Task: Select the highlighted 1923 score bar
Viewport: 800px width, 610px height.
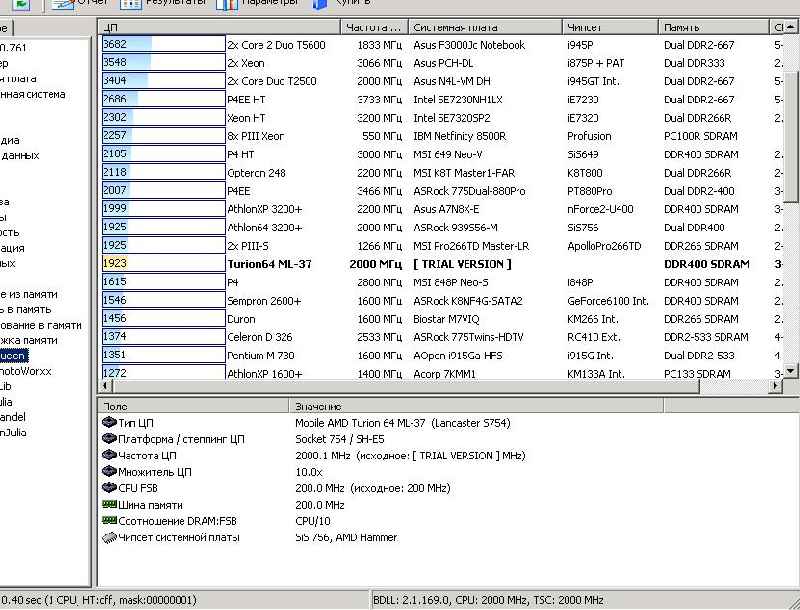Action: pos(163,264)
